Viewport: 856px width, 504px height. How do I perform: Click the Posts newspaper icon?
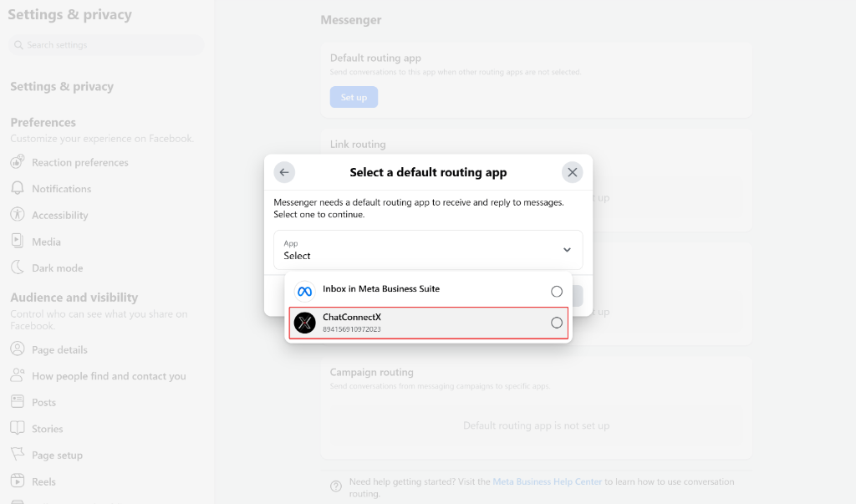coord(18,401)
